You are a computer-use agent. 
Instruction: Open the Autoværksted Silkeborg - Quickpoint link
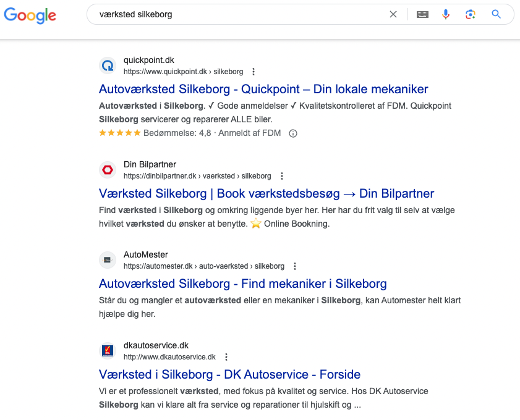point(263,89)
